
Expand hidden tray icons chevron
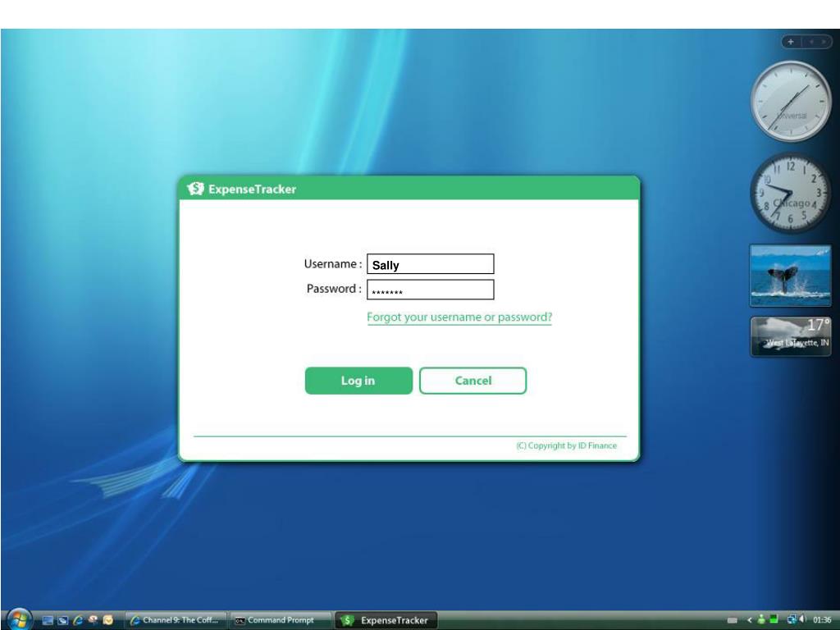pos(750,620)
